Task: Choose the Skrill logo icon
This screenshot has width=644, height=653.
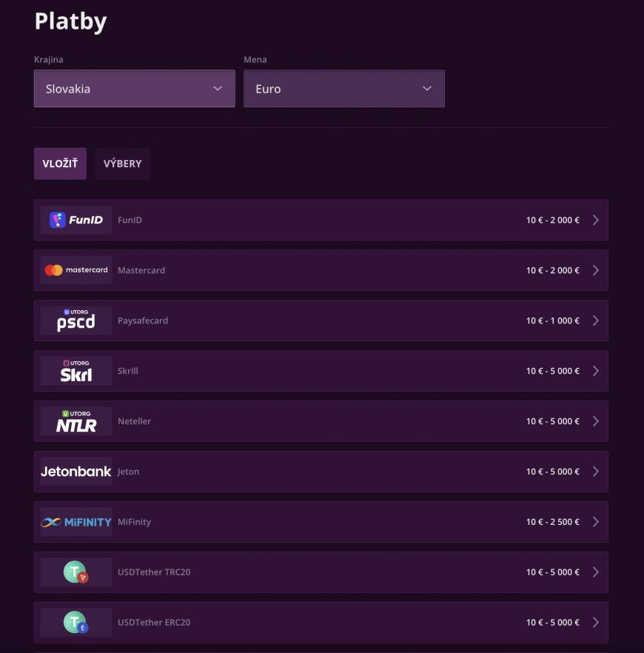Action: pyautogui.click(x=76, y=371)
